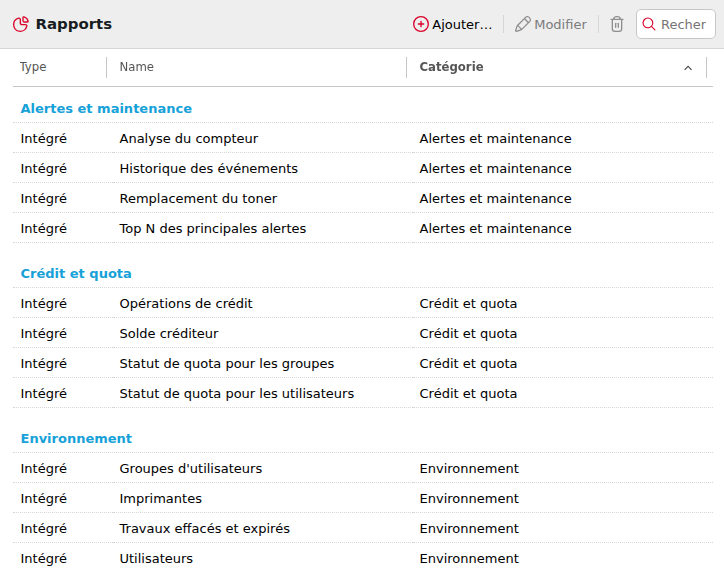Collapse the Environnement group header
724x569 pixels.
point(76,438)
